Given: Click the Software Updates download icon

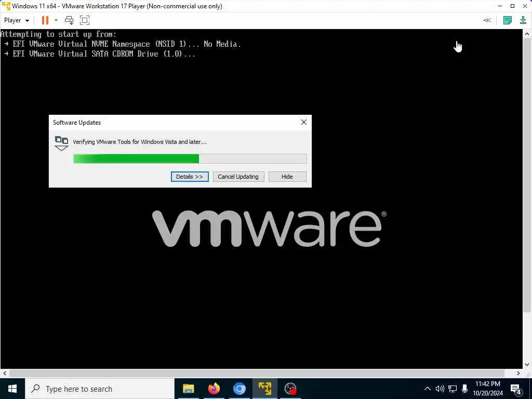Looking at the screenshot, I should (x=61, y=143).
